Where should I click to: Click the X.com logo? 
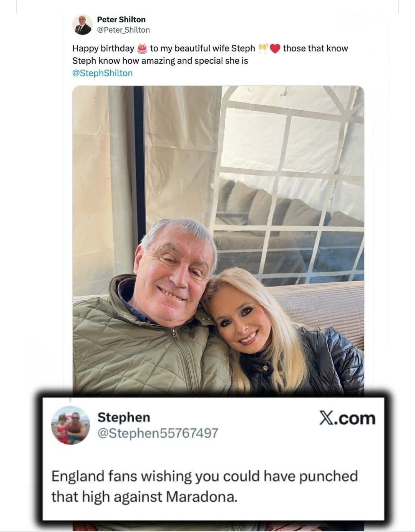pos(347,418)
